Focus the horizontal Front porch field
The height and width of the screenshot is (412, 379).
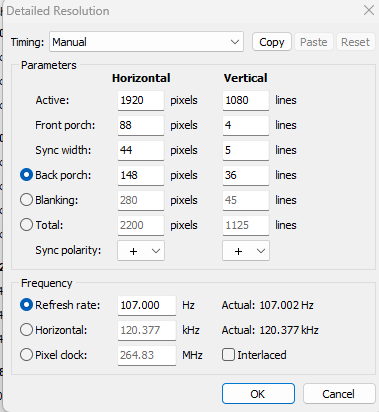point(141,125)
